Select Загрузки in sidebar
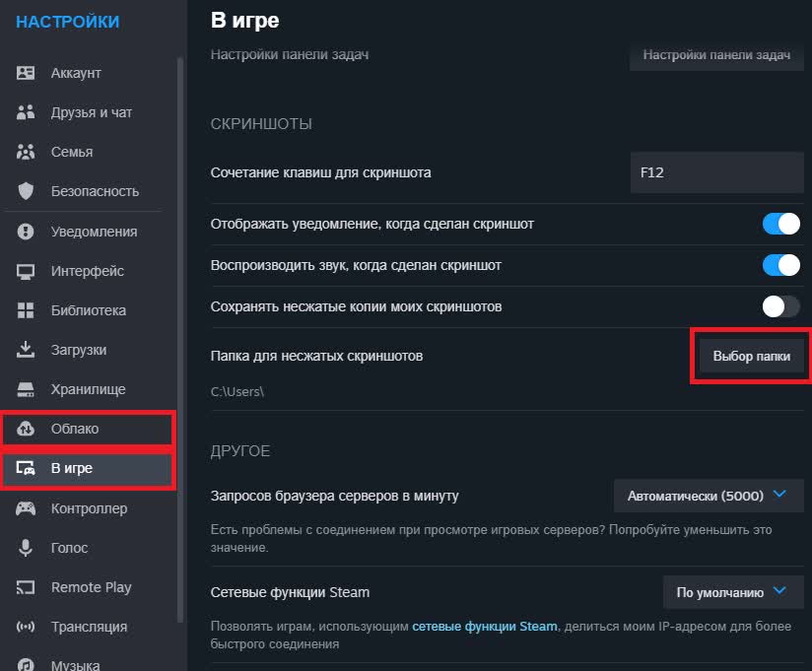The height and width of the screenshot is (671, 812). pos(88,350)
